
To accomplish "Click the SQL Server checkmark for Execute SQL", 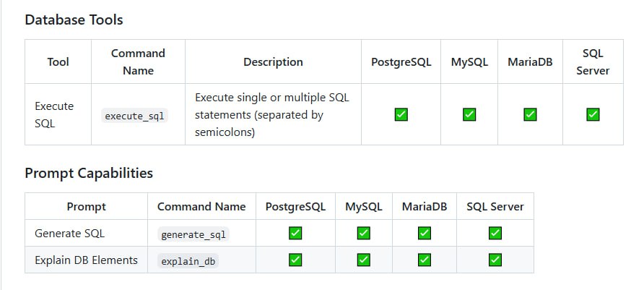I will 593,114.
